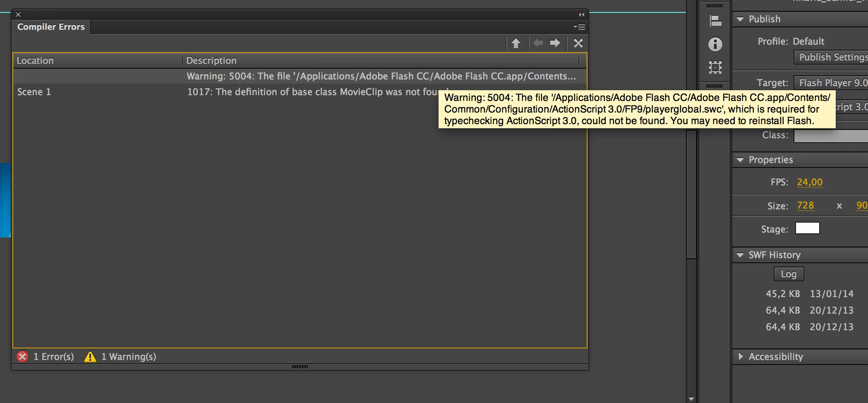Click the vertical scrollbar thumb right of Compiler Errors
868x403 pixels.
tap(691, 194)
